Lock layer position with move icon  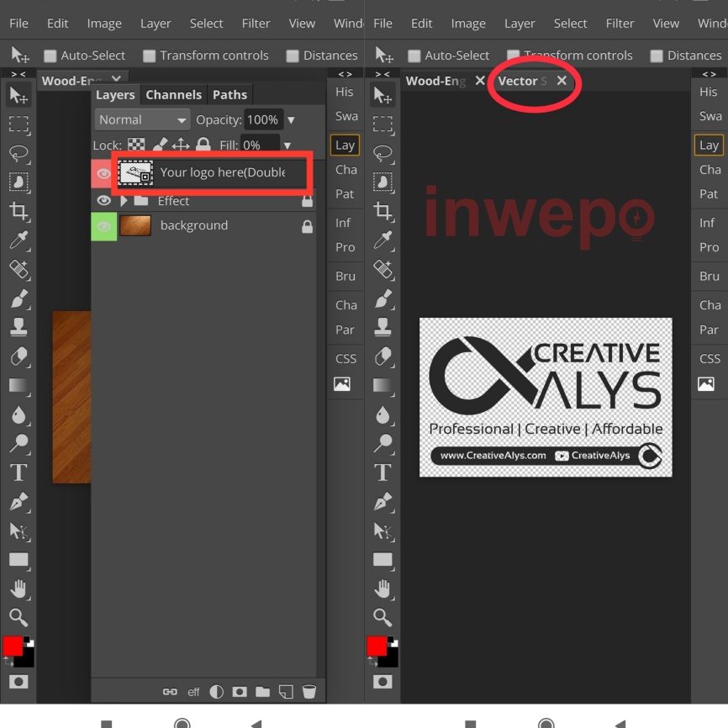point(181,145)
